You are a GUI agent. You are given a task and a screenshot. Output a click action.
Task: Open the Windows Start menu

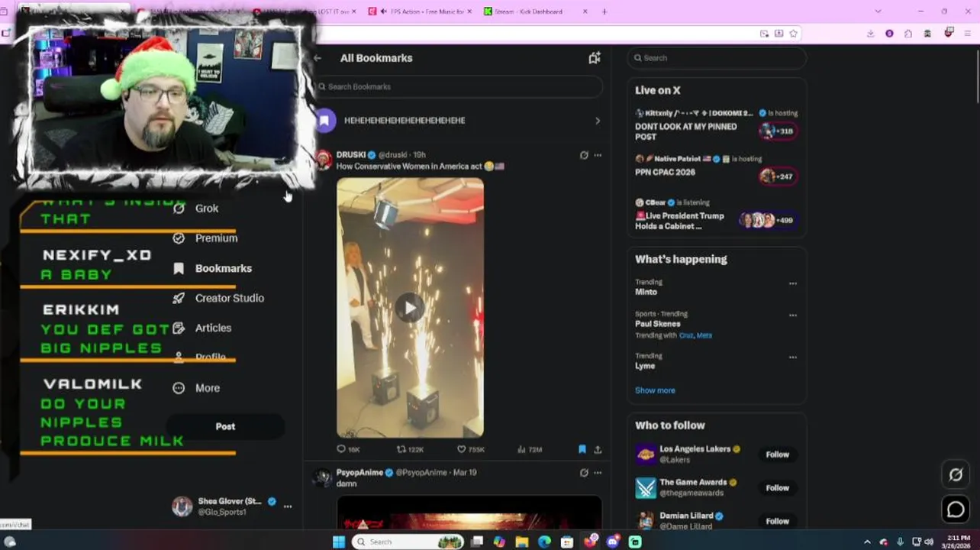(339, 542)
